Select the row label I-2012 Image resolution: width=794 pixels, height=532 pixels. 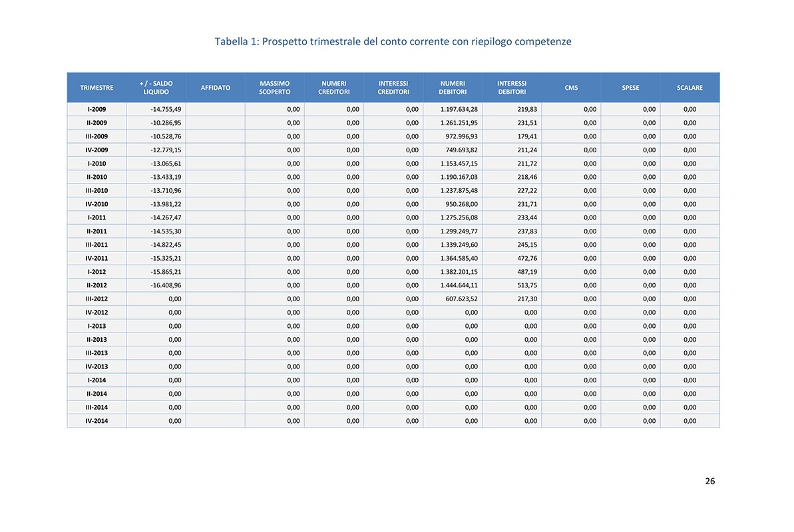(97, 272)
